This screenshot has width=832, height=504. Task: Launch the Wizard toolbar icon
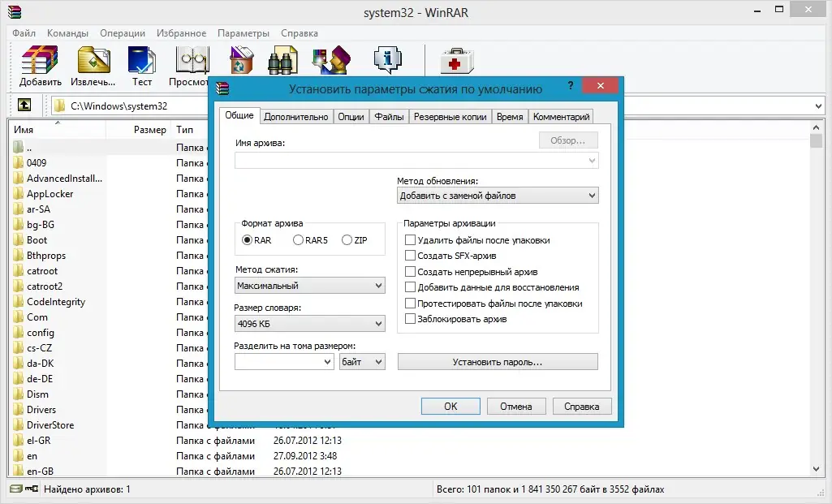coord(331,60)
